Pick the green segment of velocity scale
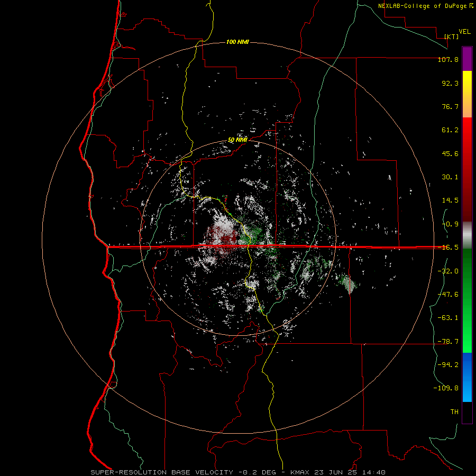Image resolution: width=476 pixels, height=476 pixels. pyautogui.click(x=467, y=300)
